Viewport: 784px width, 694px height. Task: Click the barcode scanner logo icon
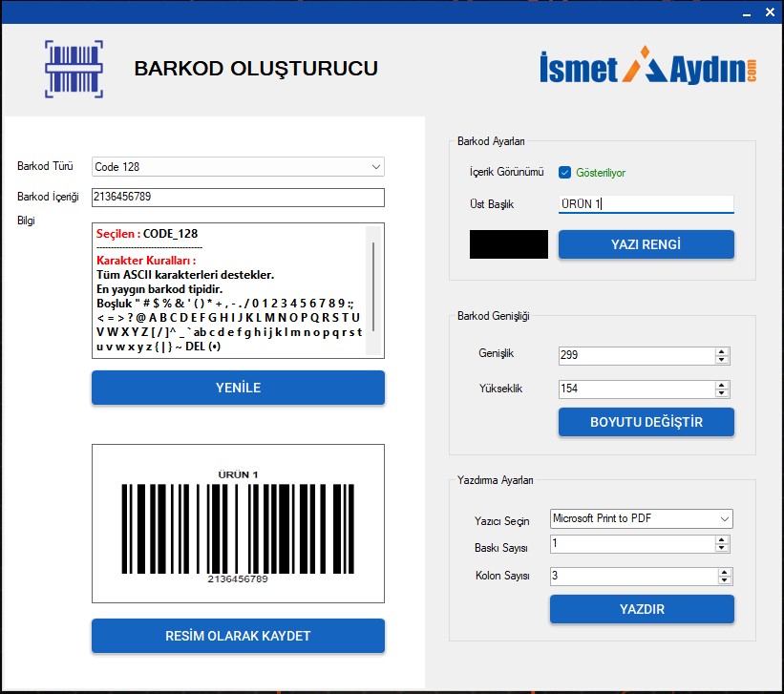(x=74, y=69)
